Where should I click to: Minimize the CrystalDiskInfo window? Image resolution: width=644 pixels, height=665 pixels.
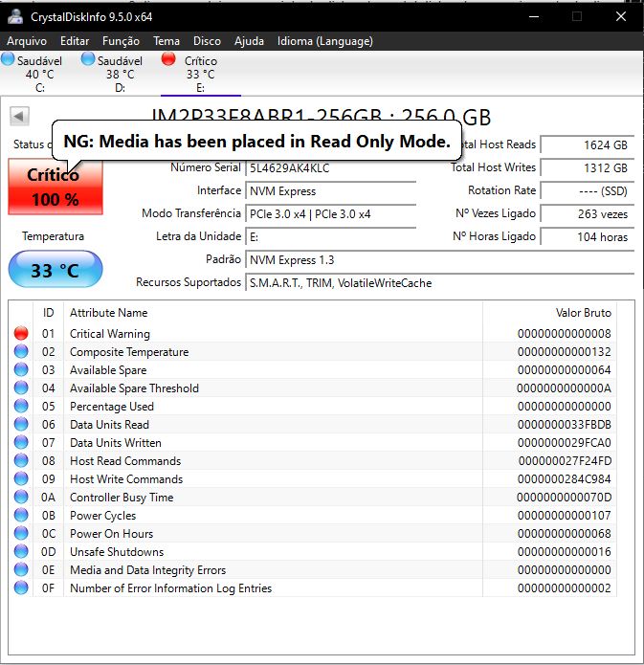point(534,16)
